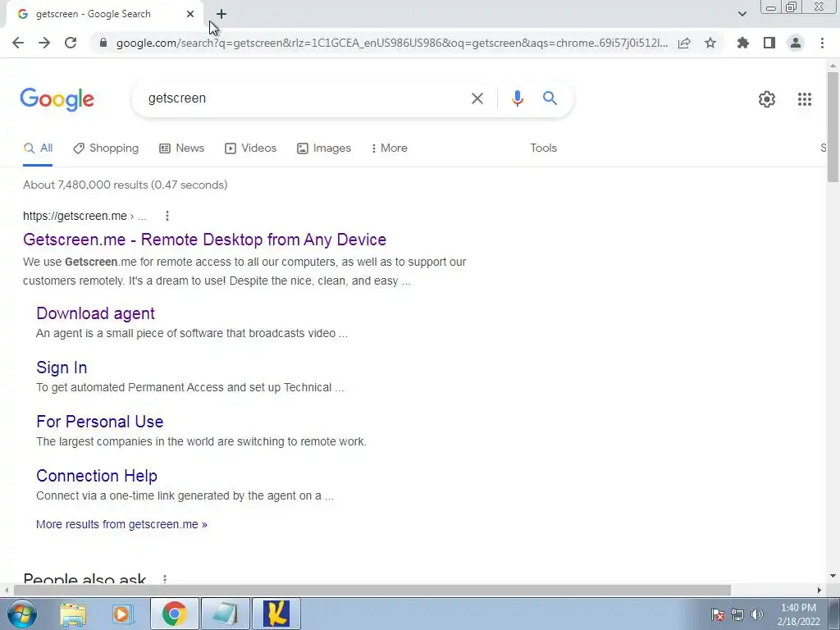Start voice search with the microphone icon
Screen dimensions: 840x630
click(518, 98)
